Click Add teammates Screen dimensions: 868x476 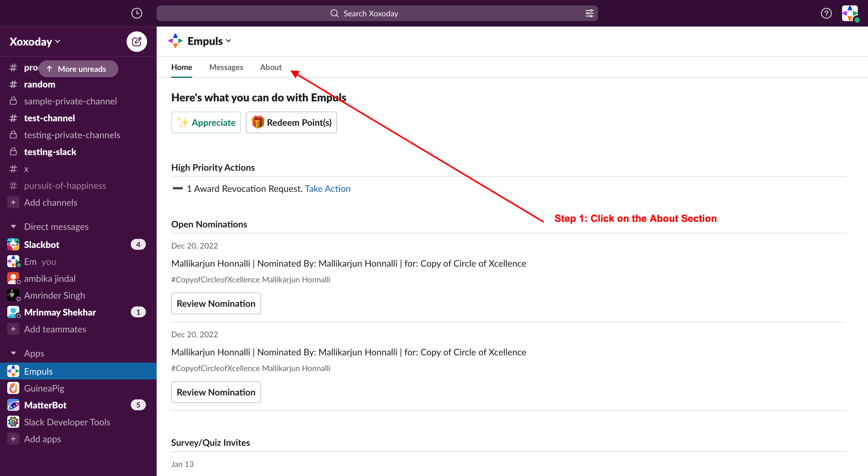[78, 329]
